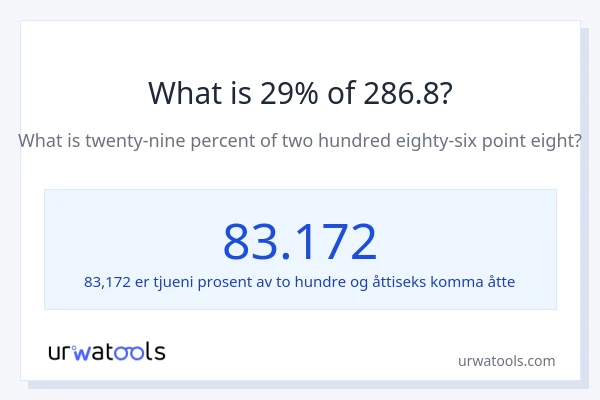This screenshot has height=400, width=600.
Task: Click the spelled-out question subtitle
Action: 300,141
